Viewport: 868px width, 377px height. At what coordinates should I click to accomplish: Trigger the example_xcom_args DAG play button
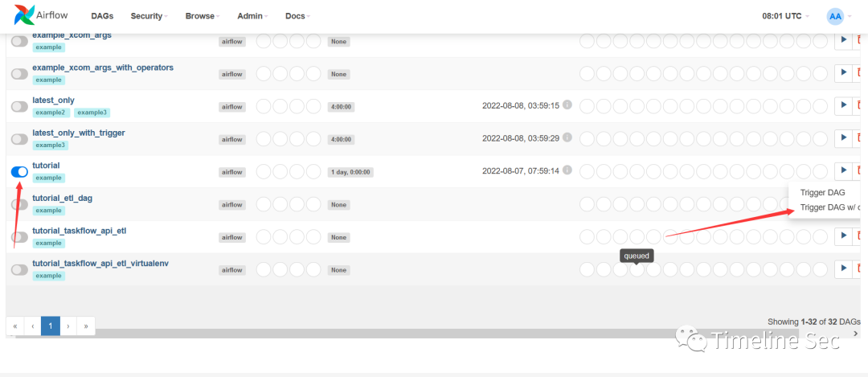(x=844, y=40)
